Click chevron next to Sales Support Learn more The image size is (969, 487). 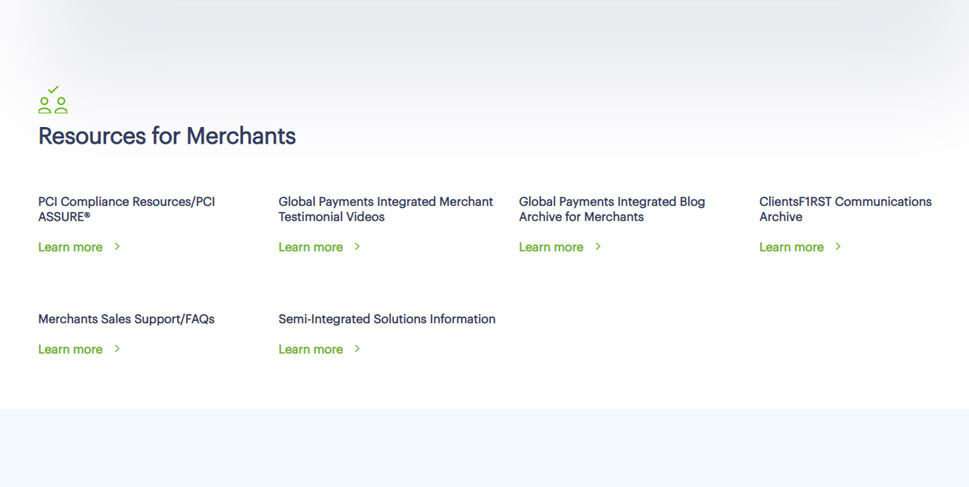pos(117,349)
